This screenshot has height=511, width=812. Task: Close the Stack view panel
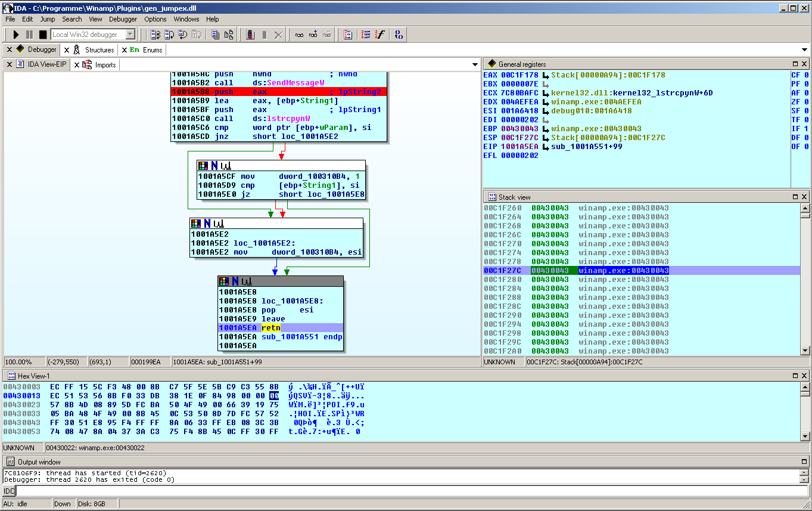click(x=804, y=197)
